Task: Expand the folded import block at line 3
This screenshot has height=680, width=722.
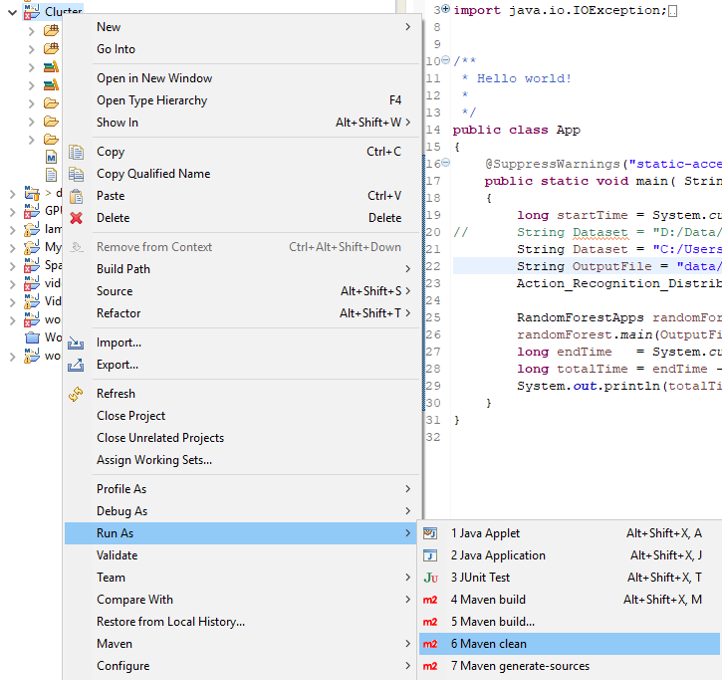Action: 445,9
